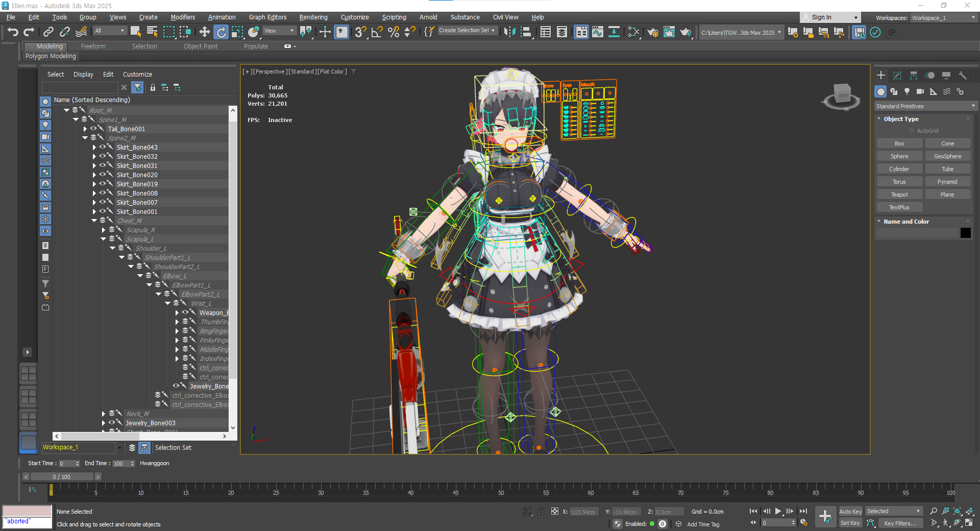Open the Standard Primitives dropdown

coord(925,106)
